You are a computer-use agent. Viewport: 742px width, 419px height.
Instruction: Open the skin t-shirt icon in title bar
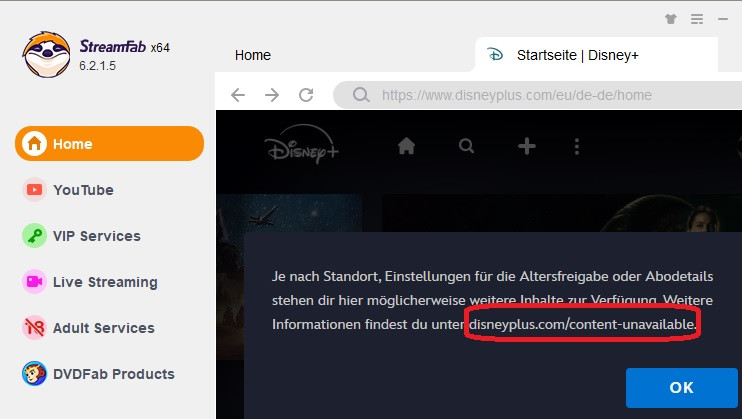coord(671,19)
